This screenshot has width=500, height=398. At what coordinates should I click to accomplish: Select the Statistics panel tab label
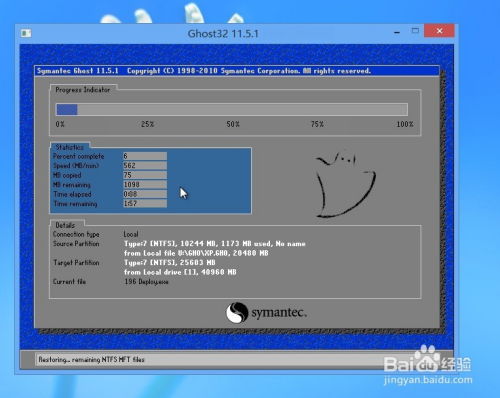point(70,147)
